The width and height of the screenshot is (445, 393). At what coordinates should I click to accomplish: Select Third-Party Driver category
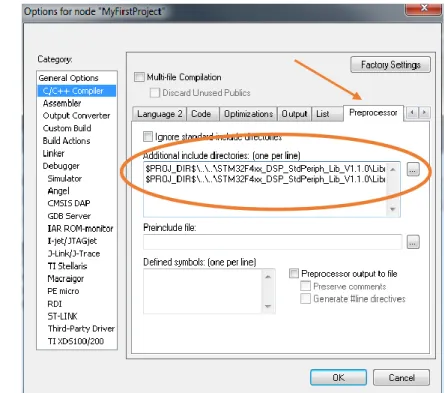(81, 329)
